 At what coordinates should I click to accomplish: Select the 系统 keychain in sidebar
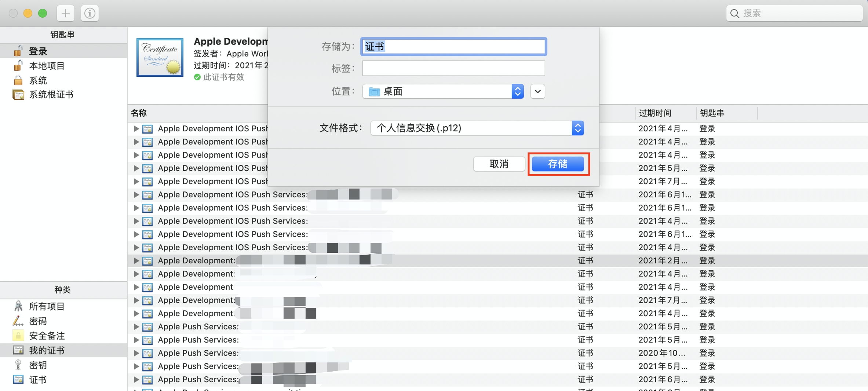point(38,80)
